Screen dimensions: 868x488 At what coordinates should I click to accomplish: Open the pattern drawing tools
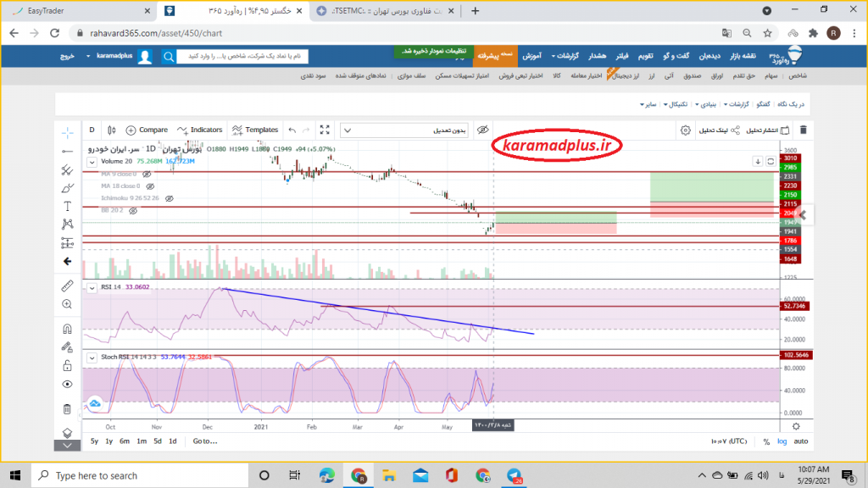click(67, 224)
